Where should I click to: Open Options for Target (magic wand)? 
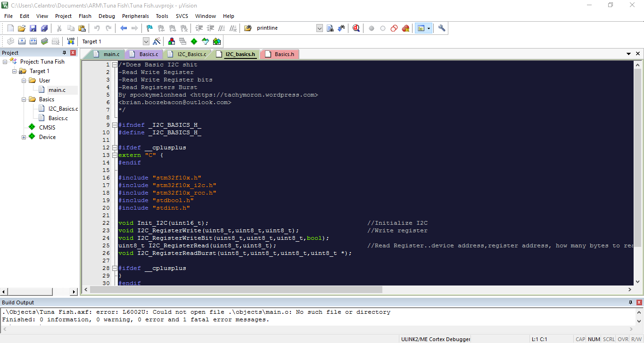click(157, 41)
